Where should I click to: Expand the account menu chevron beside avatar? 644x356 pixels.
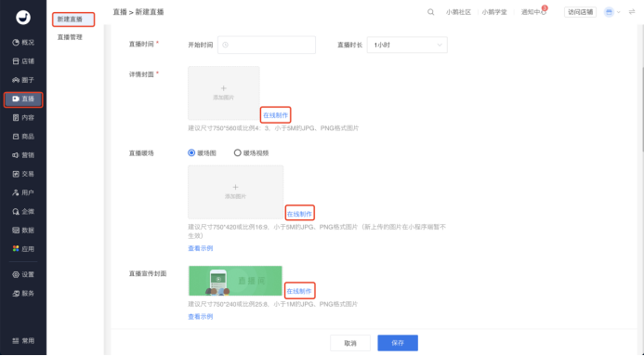click(x=619, y=12)
